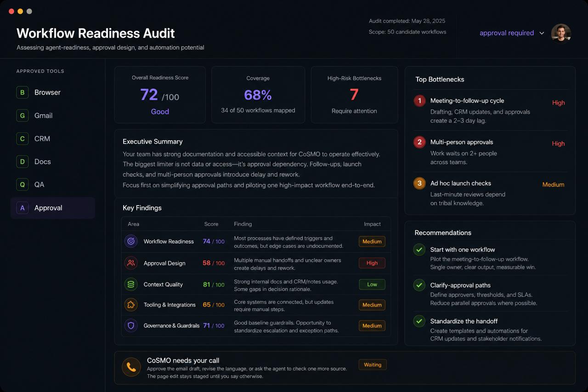
Task: Click the Workflow Readiness target icon
Action: tap(131, 241)
